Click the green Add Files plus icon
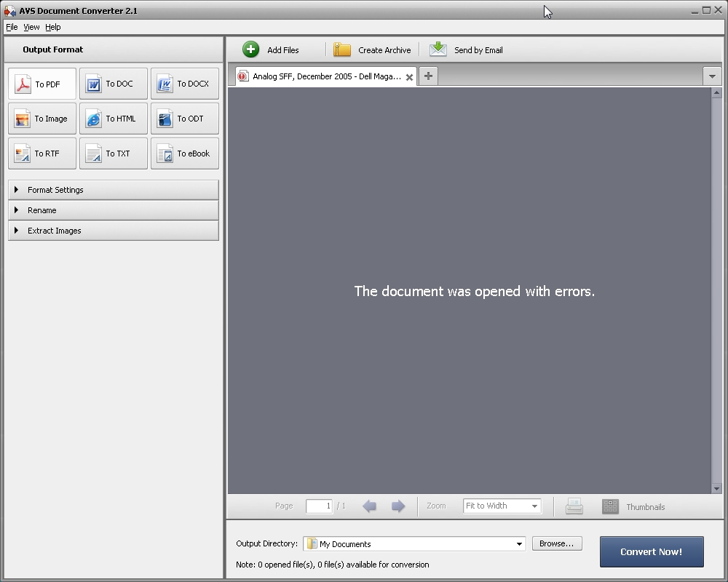 pyautogui.click(x=250, y=49)
